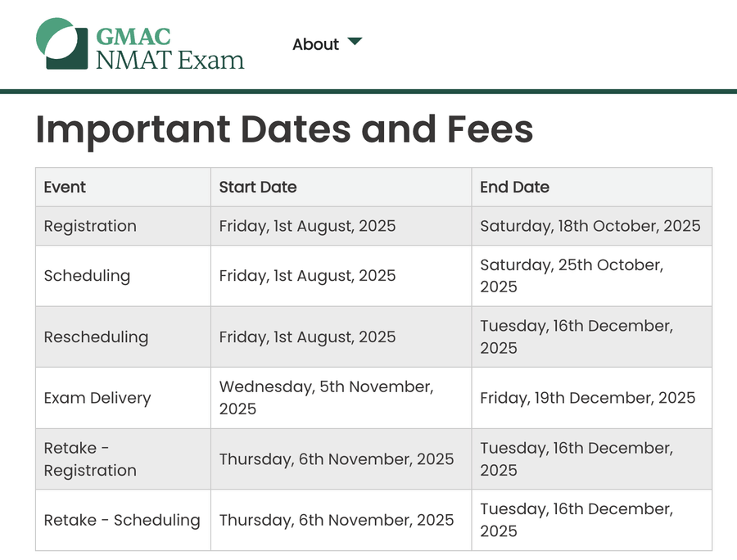Select the Retake - Registration event
This screenshot has width=737, height=560.
(x=90, y=459)
